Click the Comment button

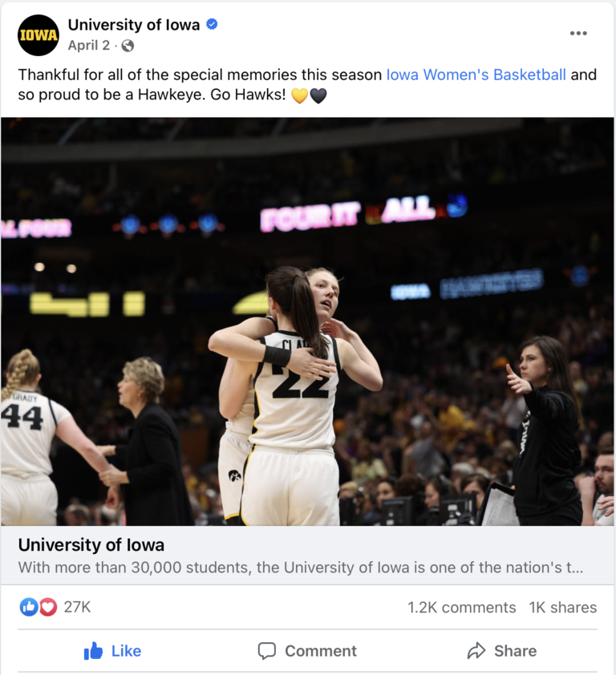(x=307, y=651)
